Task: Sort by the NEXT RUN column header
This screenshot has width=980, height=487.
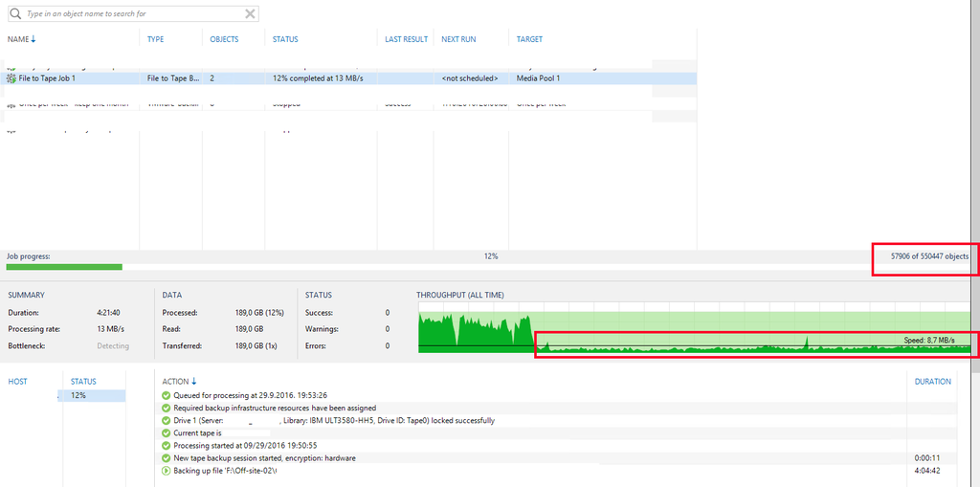Action: click(x=458, y=39)
